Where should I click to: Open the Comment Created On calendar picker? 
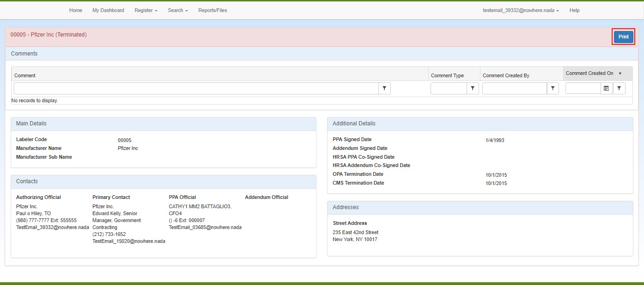[x=606, y=88]
